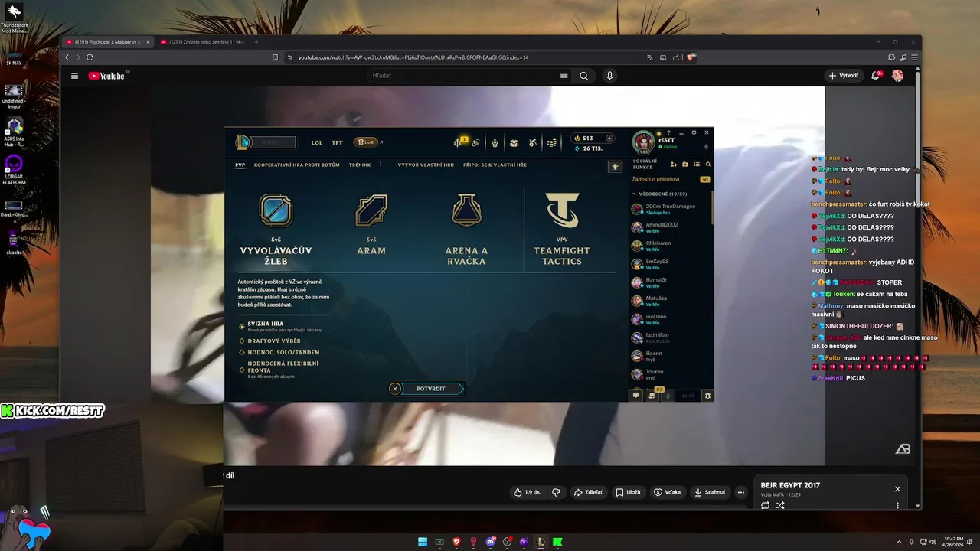Choose the ARAM game mode
Image resolution: width=980 pixels, height=551 pixels.
[x=371, y=224]
